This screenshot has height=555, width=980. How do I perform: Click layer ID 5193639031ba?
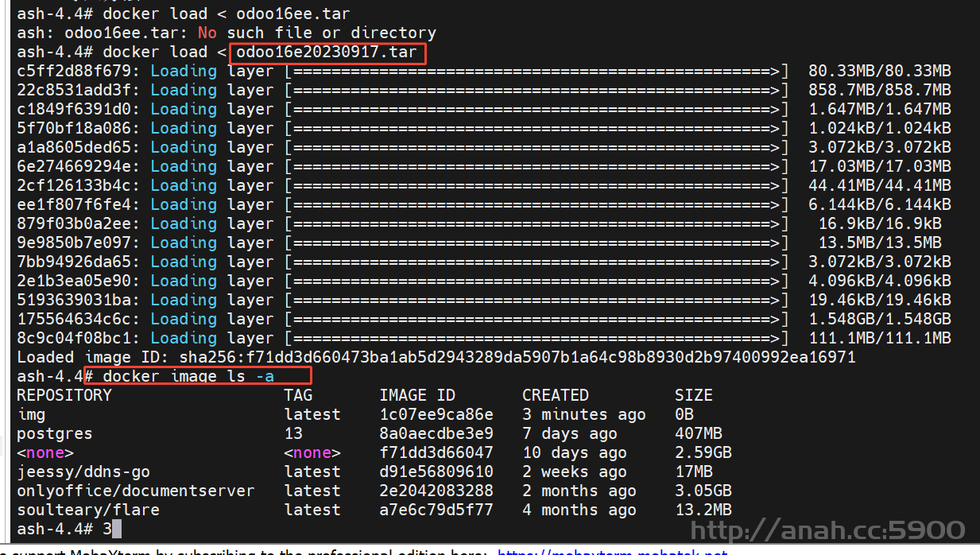point(74,301)
